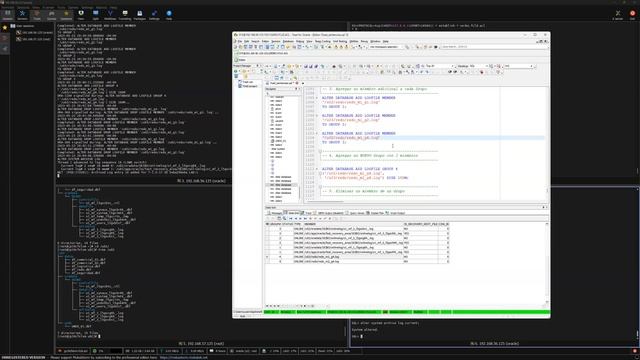Image resolution: width=640 pixels, height=360 pixels.
Task: Click the Exit icon in MobaXterm
Action: 633,15
